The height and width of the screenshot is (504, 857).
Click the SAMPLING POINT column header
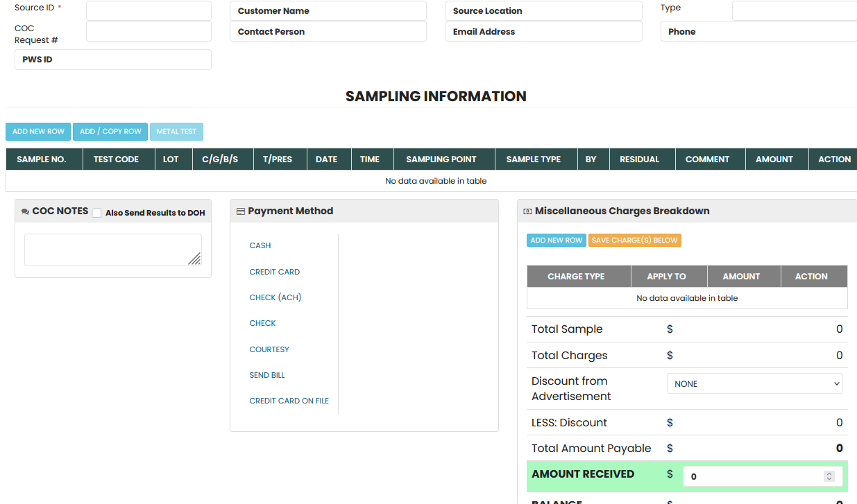[444, 159]
